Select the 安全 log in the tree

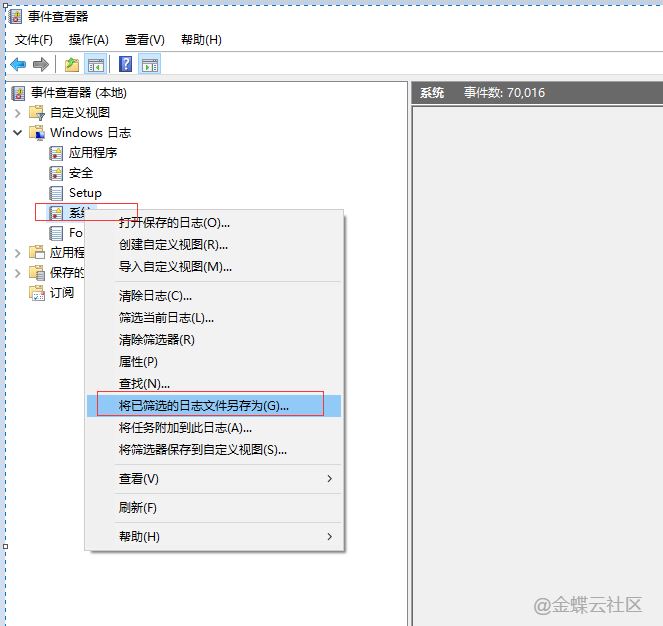80,173
